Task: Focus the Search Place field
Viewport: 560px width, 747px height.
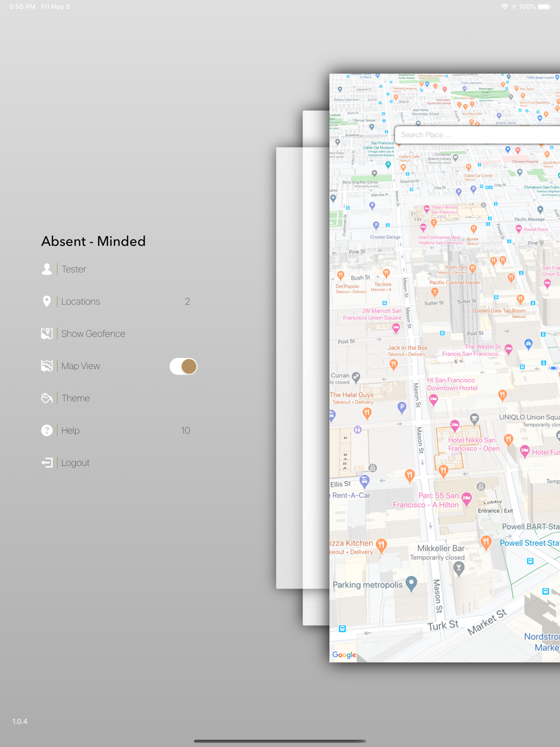Action: pos(478,135)
